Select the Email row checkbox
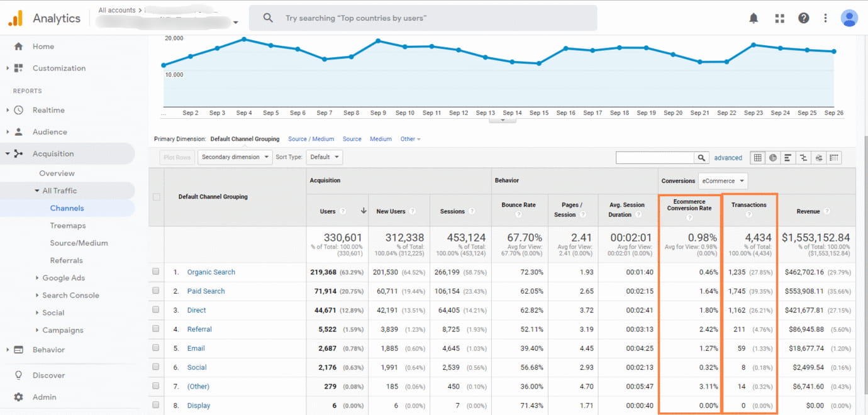 click(156, 348)
